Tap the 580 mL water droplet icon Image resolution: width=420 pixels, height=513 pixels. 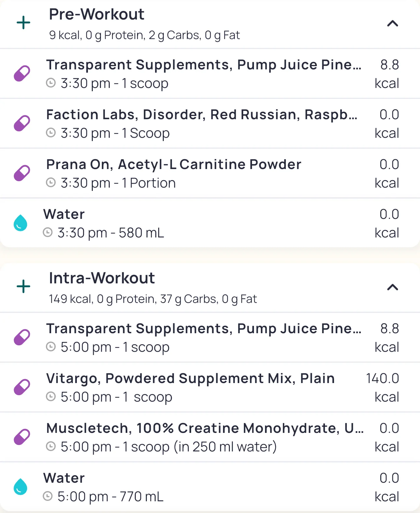point(20,223)
